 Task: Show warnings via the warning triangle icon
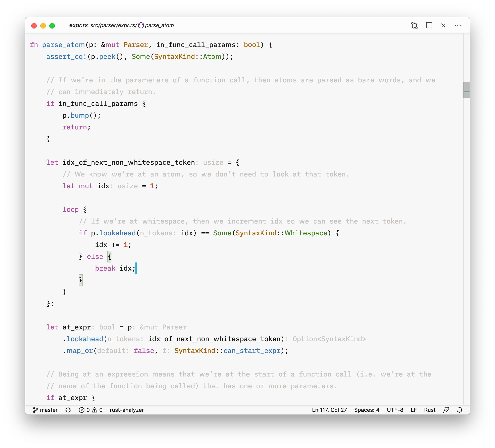coord(94,410)
